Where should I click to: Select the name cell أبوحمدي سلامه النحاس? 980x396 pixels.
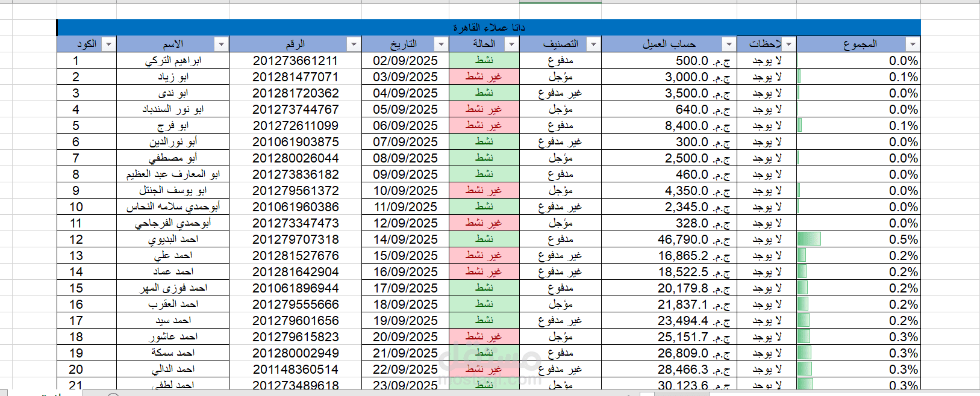pyautogui.click(x=173, y=207)
